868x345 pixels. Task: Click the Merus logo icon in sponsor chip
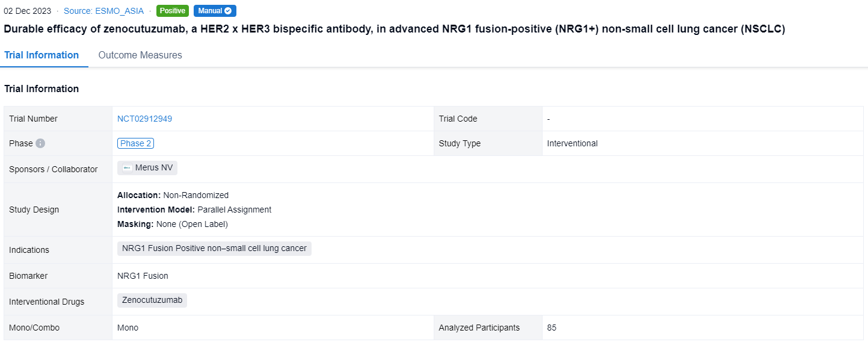click(127, 168)
